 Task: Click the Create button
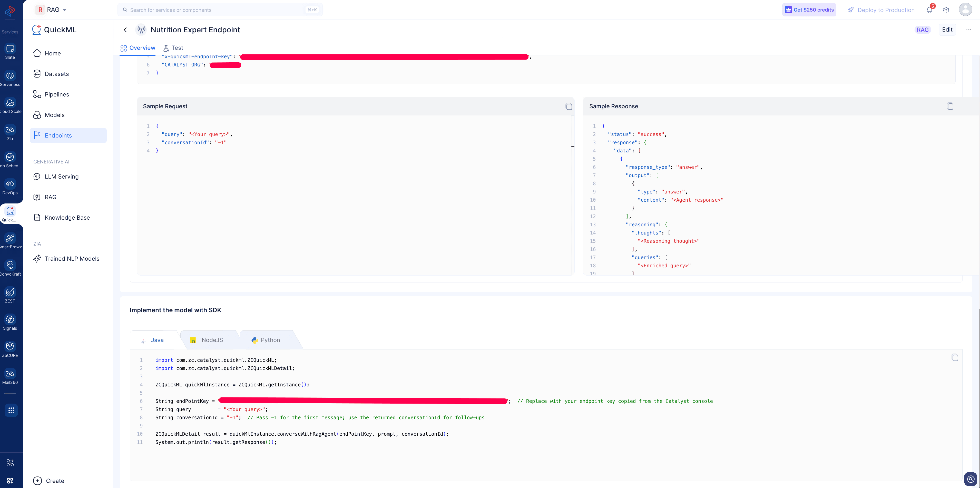pos(49,481)
